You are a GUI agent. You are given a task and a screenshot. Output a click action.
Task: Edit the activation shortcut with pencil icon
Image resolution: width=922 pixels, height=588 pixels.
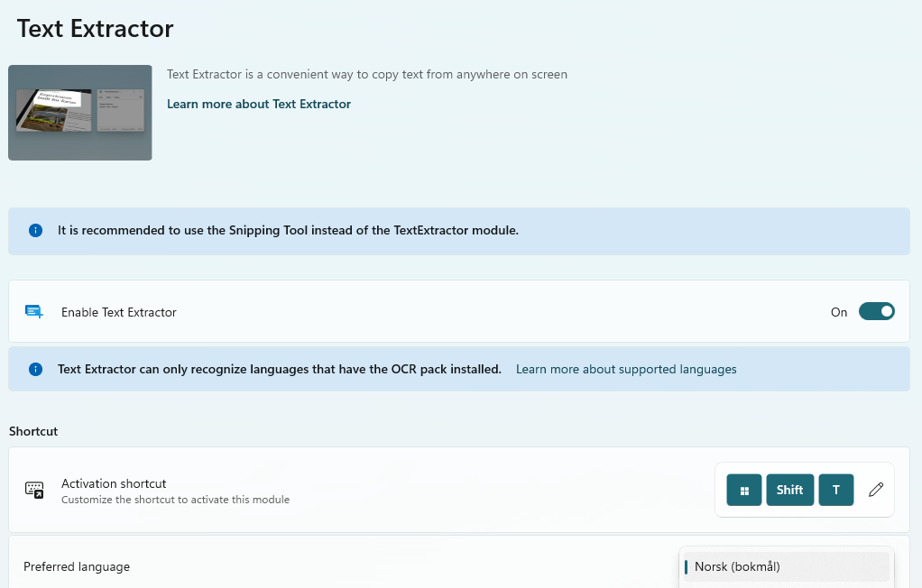876,489
